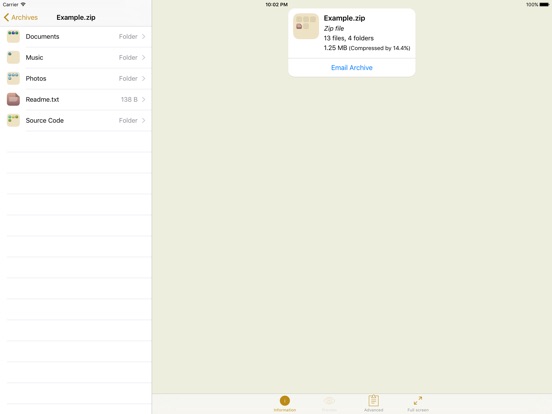Click the Photos folder chevron
Image resolution: width=552 pixels, height=414 pixels.
144,79
